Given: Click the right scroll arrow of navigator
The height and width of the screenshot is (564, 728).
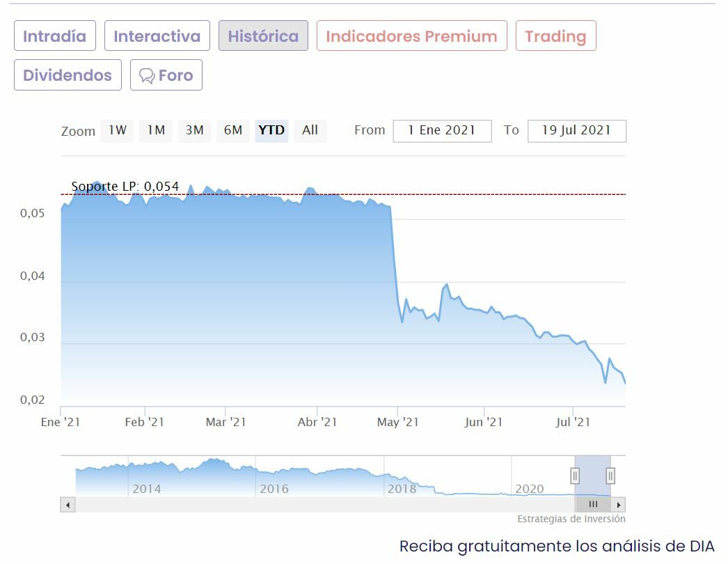Looking at the screenshot, I should (x=619, y=504).
